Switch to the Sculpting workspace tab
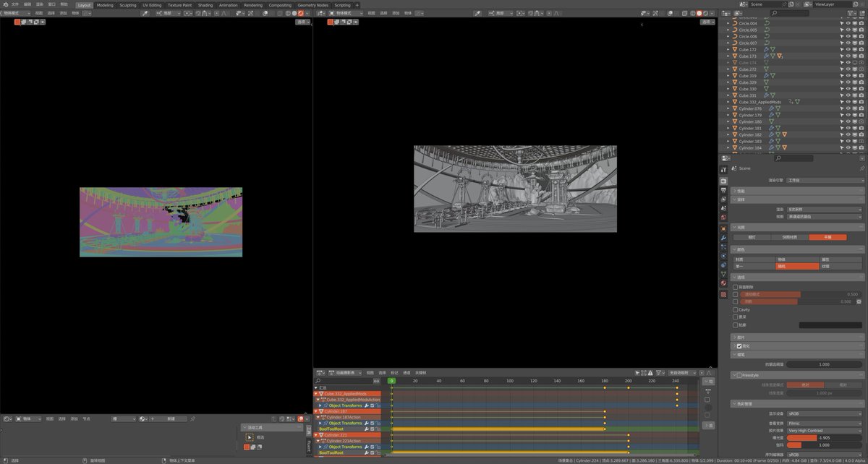The image size is (868, 464). (x=127, y=4)
